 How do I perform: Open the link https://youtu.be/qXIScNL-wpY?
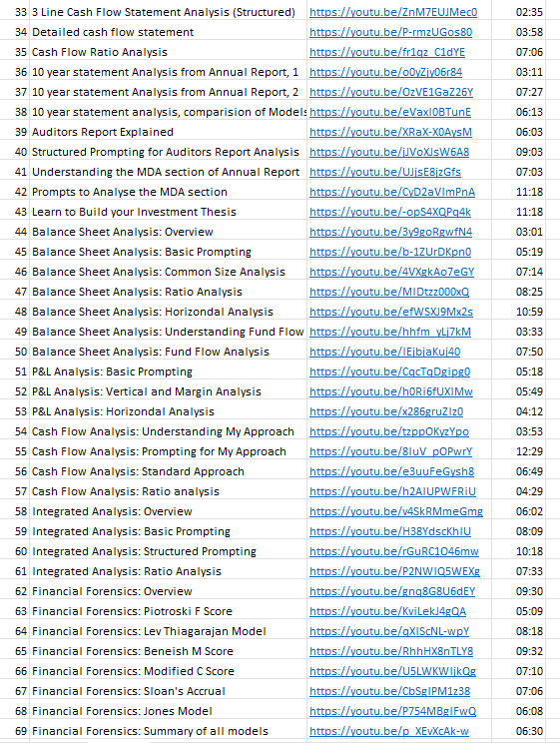389,631
